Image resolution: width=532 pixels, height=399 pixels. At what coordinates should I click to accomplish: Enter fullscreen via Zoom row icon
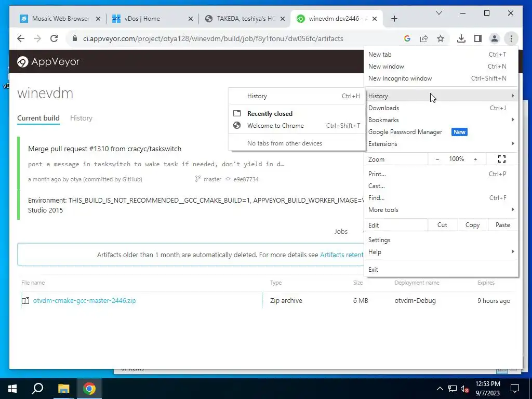pos(502,159)
